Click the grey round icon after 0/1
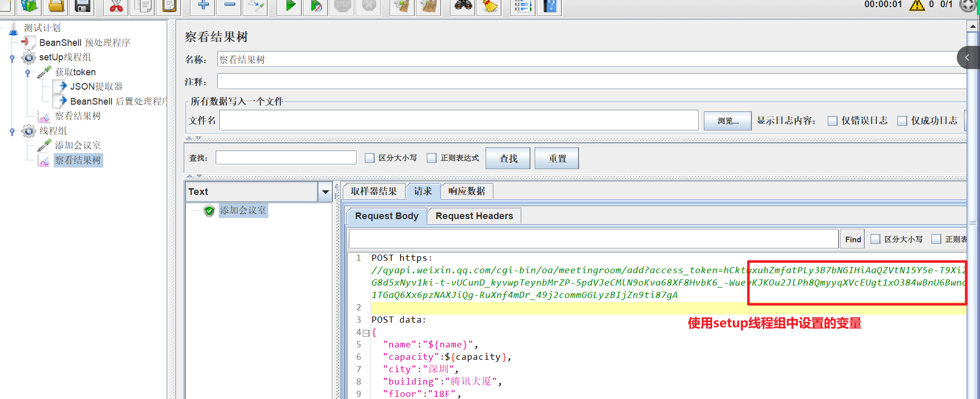The image size is (980, 399). coord(967,5)
